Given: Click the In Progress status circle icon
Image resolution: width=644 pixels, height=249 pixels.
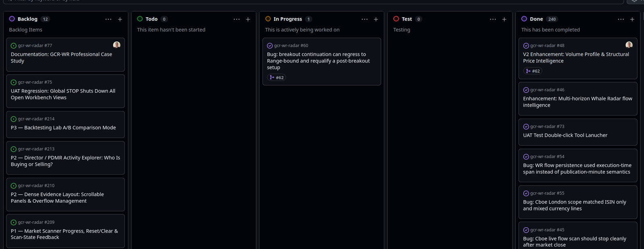Looking at the screenshot, I should tap(268, 19).
